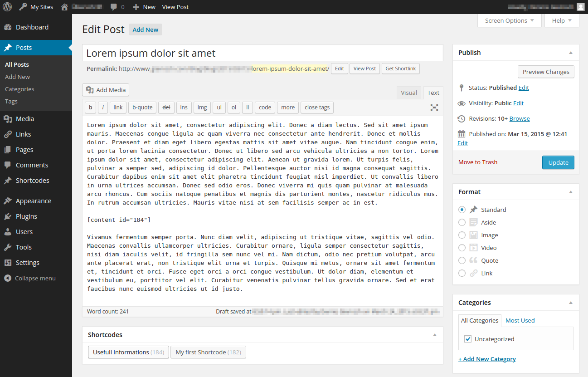Click Get Shortlink button
The image size is (588, 377).
tap(401, 69)
